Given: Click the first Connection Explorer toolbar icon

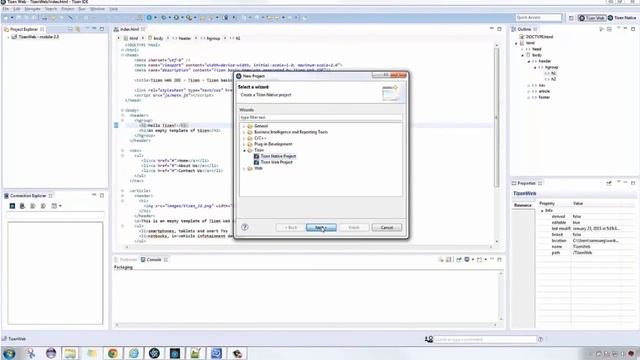Looking at the screenshot, I should (12, 206).
